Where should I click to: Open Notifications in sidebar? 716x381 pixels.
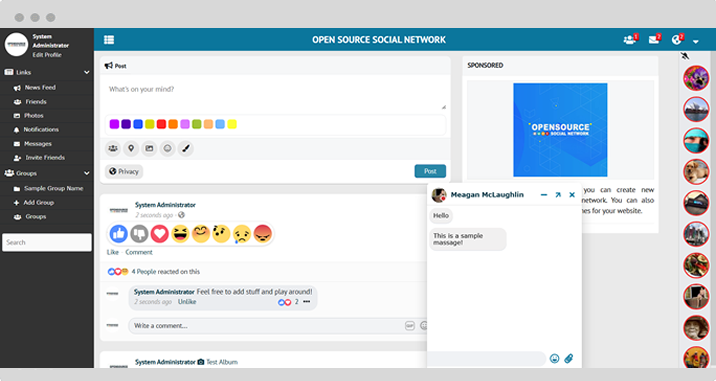pos(41,129)
